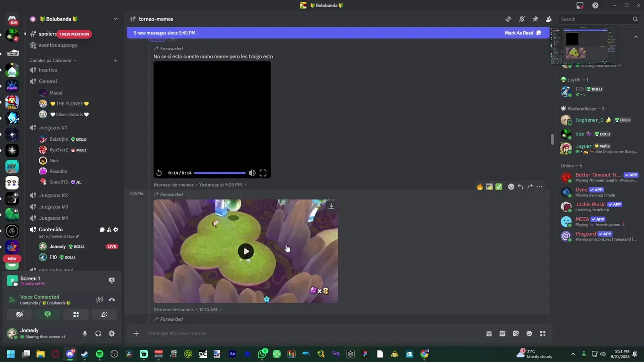Create invite for Contenido channel
The image size is (644, 362).
[109, 230]
